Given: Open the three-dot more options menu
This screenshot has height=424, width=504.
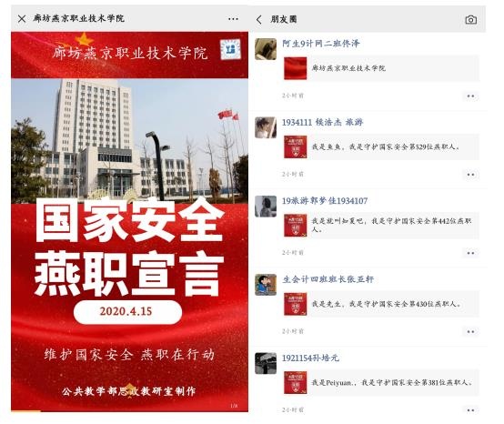Looking at the screenshot, I should [233, 19].
